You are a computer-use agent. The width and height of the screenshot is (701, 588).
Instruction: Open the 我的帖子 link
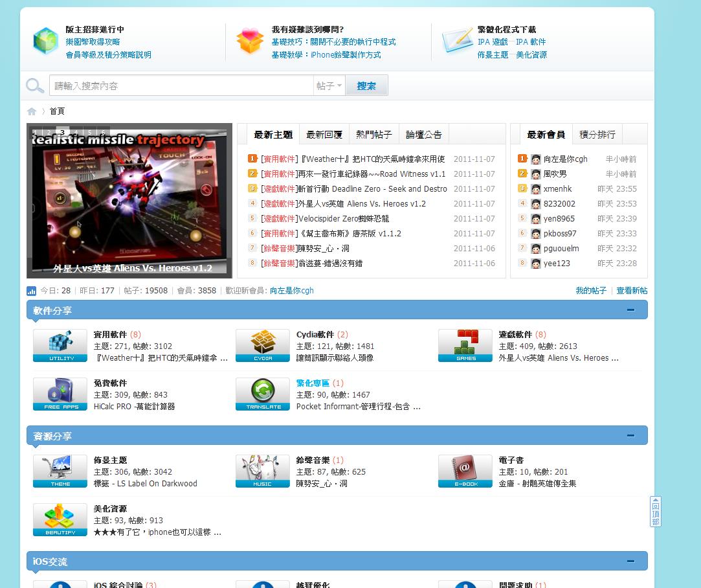point(591,291)
